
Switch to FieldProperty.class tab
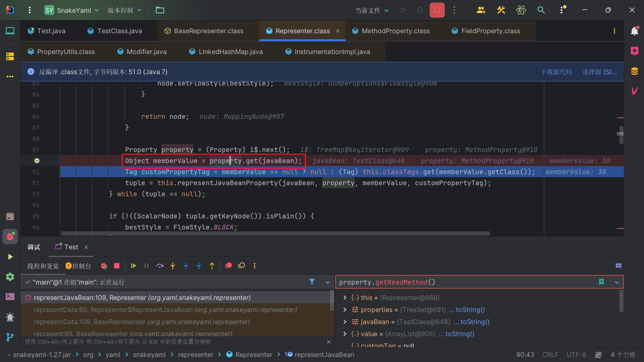pos(486,31)
